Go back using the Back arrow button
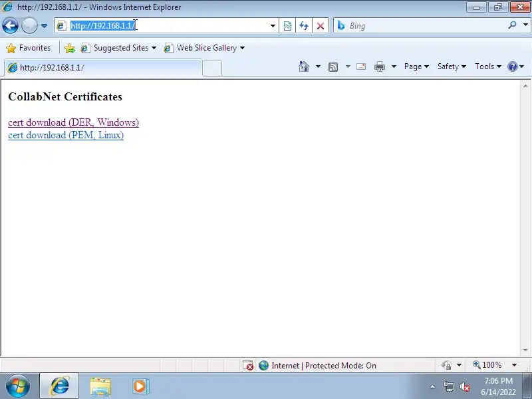 coord(10,25)
